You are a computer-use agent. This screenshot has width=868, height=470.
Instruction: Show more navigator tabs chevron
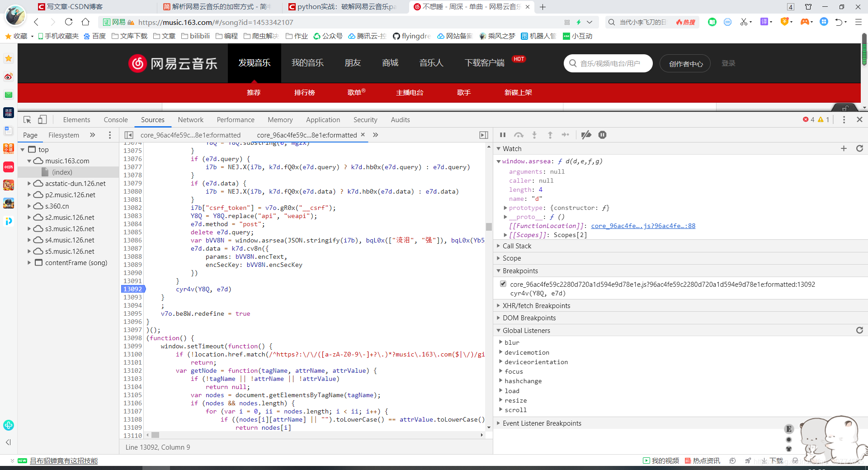(x=93, y=135)
